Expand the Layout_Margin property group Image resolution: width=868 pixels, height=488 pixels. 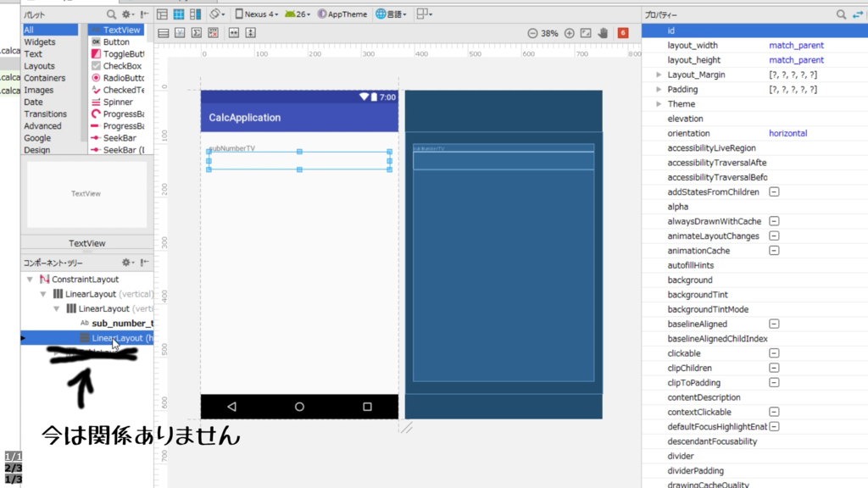658,75
